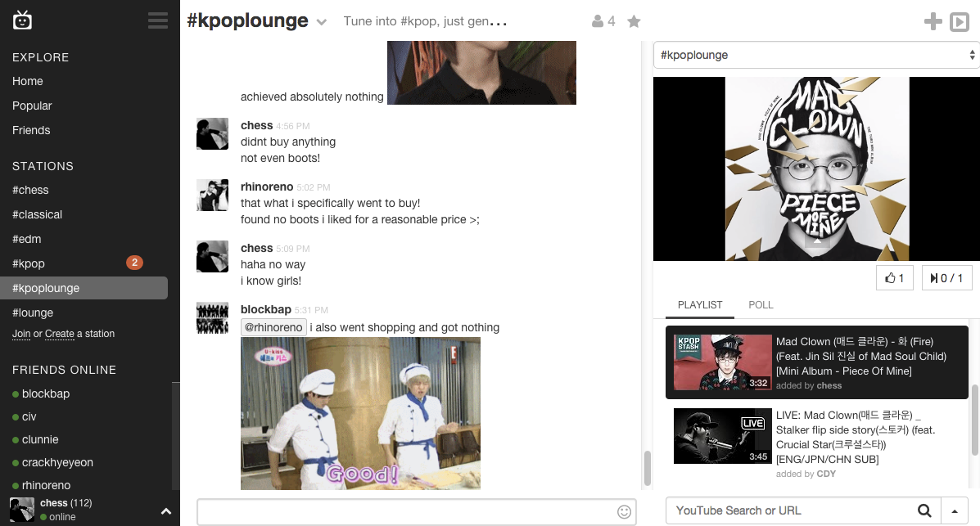Click the station description Tune into #kpop
Image resolution: width=980 pixels, height=526 pixels.
[425, 21]
